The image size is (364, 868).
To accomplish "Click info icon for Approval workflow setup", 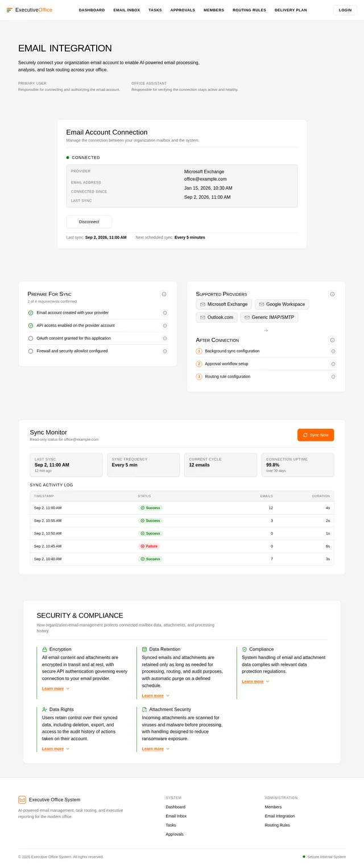I will pyautogui.click(x=333, y=364).
